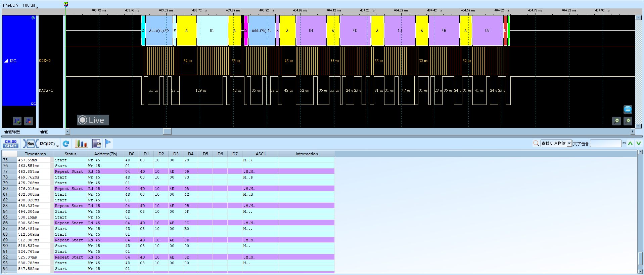This screenshot has height=275, width=644.
Task: Click the blue refresh arrow icon
Action: (66, 144)
